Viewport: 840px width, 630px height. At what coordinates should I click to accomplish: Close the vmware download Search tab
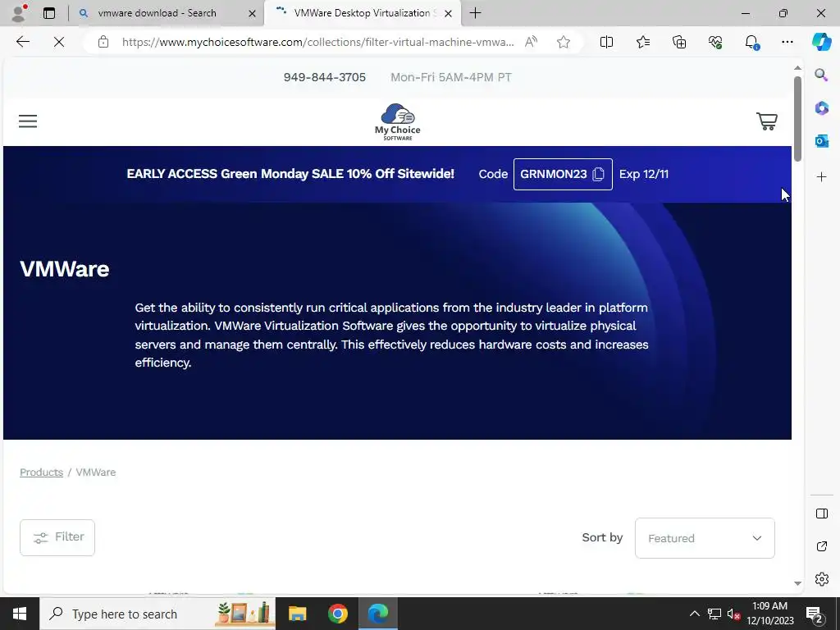tap(252, 13)
